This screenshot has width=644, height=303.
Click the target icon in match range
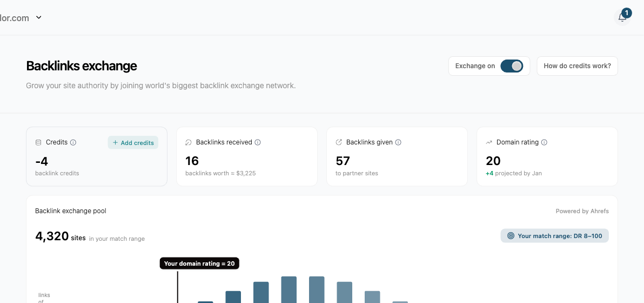[511, 235]
